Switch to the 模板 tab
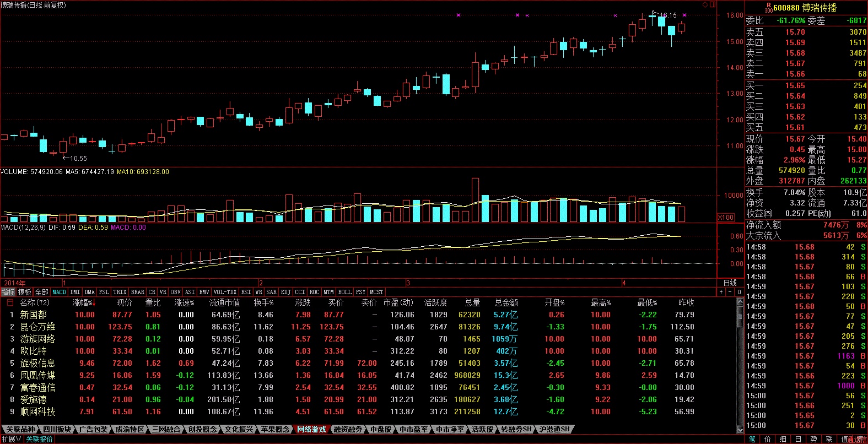868x444 pixels. [x=25, y=292]
